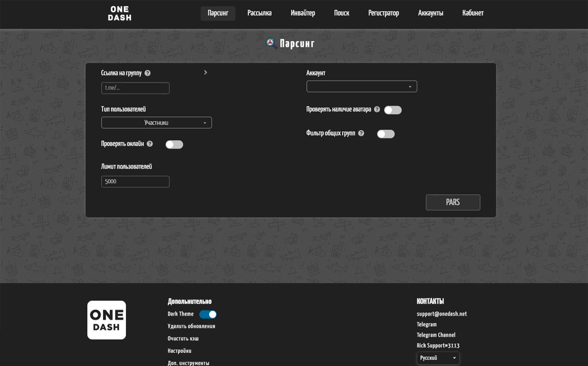Turn on Проверять наличие аватара switch
Screen dimensions: 588x366
(x=393, y=110)
